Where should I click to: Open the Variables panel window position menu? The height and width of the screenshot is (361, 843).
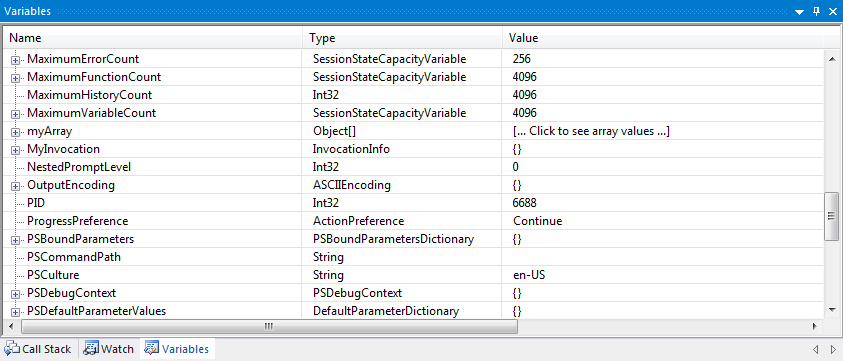799,12
